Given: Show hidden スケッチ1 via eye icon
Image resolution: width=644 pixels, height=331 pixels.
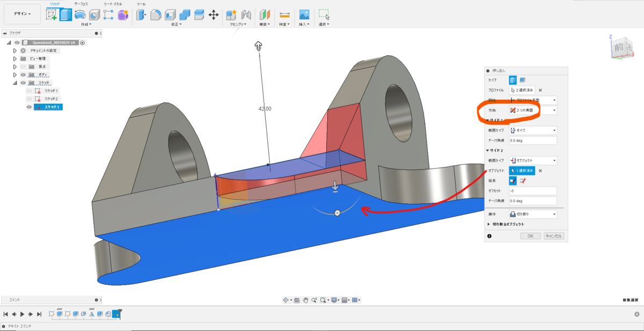Looking at the screenshot, I should (x=30, y=91).
